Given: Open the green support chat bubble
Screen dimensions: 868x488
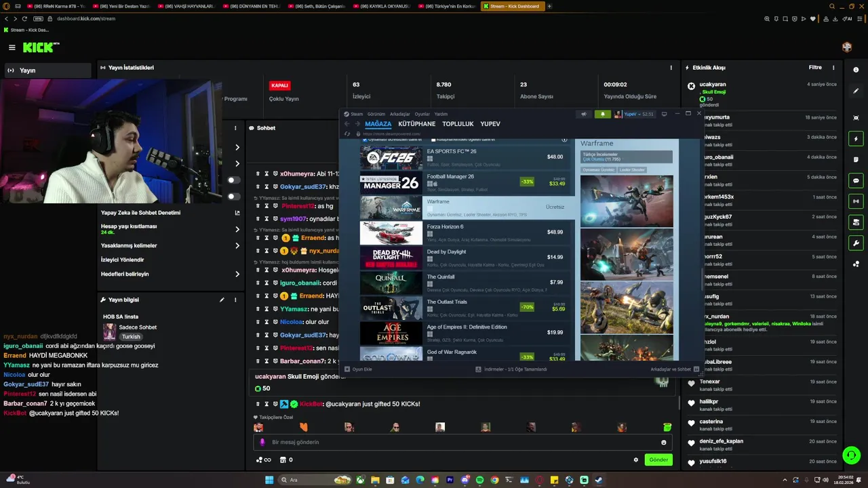Looking at the screenshot, I should click(x=851, y=455).
